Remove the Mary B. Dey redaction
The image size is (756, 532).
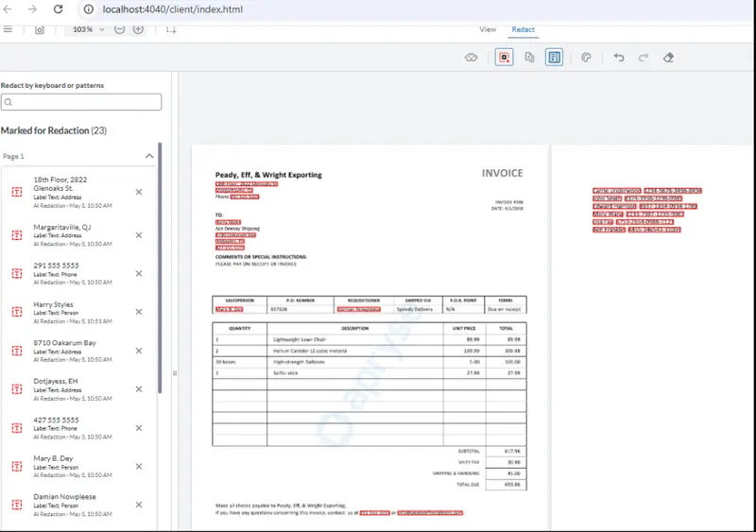click(x=139, y=467)
